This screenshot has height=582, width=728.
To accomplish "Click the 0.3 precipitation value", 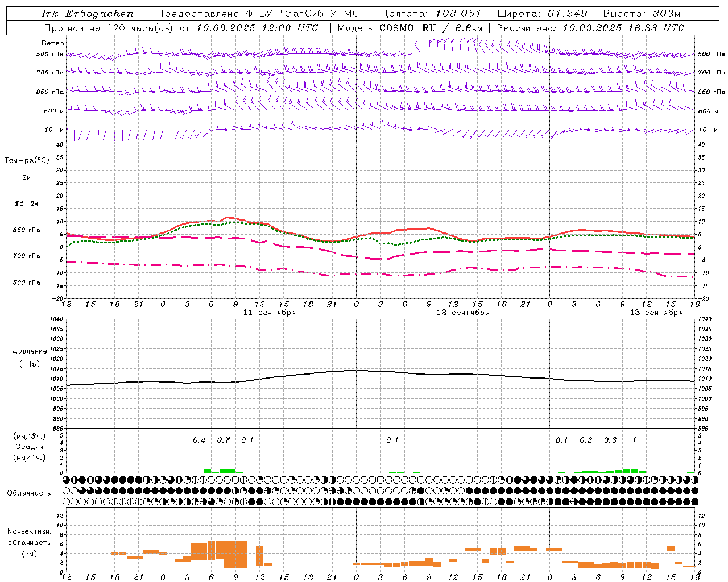I will 586,440.
